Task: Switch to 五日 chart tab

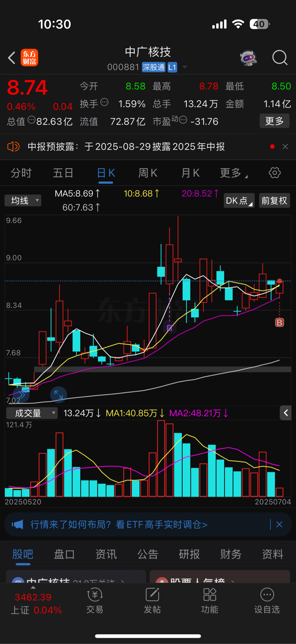Action: (x=63, y=173)
